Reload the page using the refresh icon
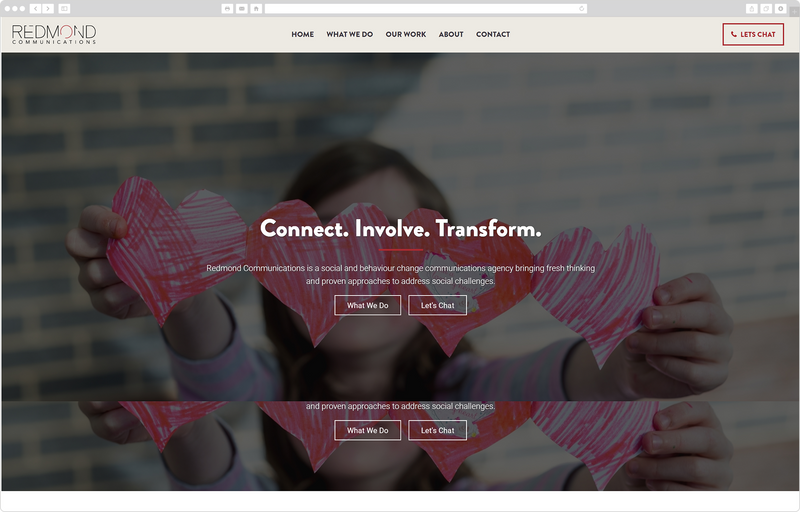This screenshot has height=512, width=800. pyautogui.click(x=582, y=9)
